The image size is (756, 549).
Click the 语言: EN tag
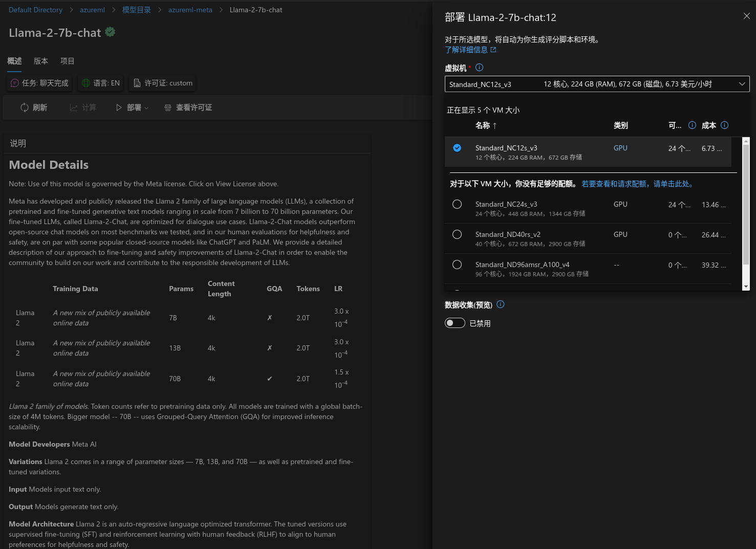(x=101, y=83)
